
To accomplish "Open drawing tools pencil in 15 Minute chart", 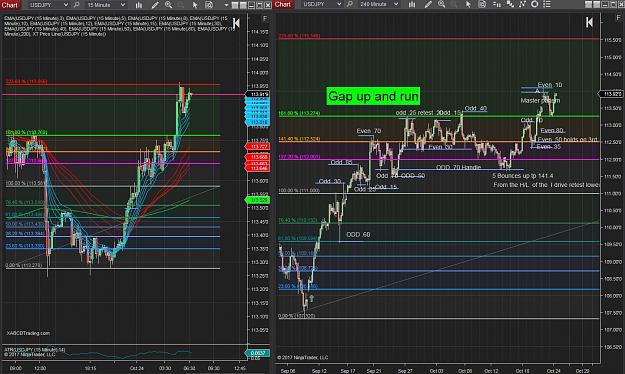I will point(155,5).
